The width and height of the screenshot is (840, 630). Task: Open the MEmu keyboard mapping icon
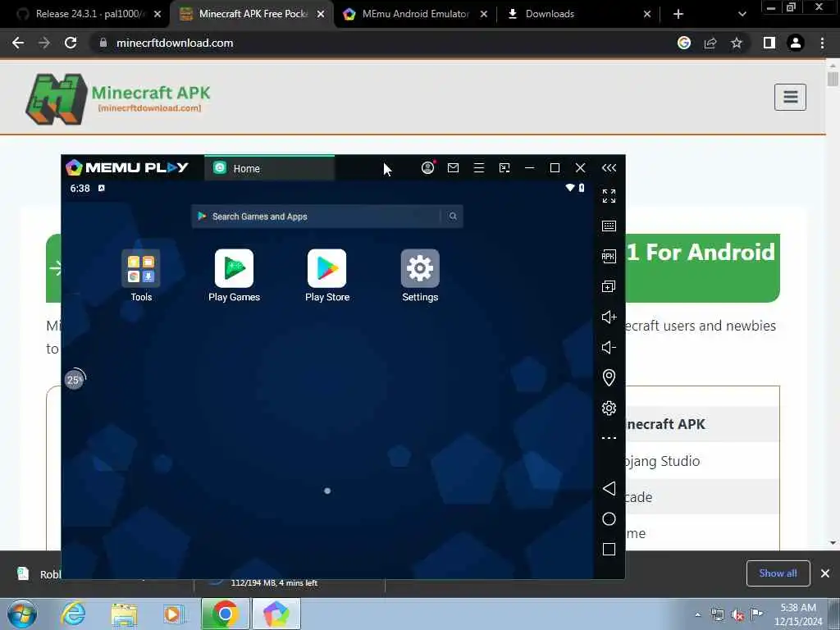point(609,226)
